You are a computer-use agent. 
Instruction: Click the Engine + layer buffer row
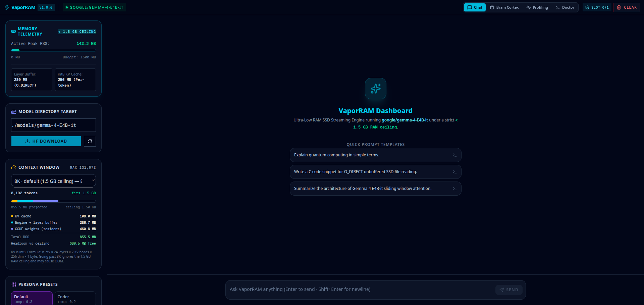53,223
